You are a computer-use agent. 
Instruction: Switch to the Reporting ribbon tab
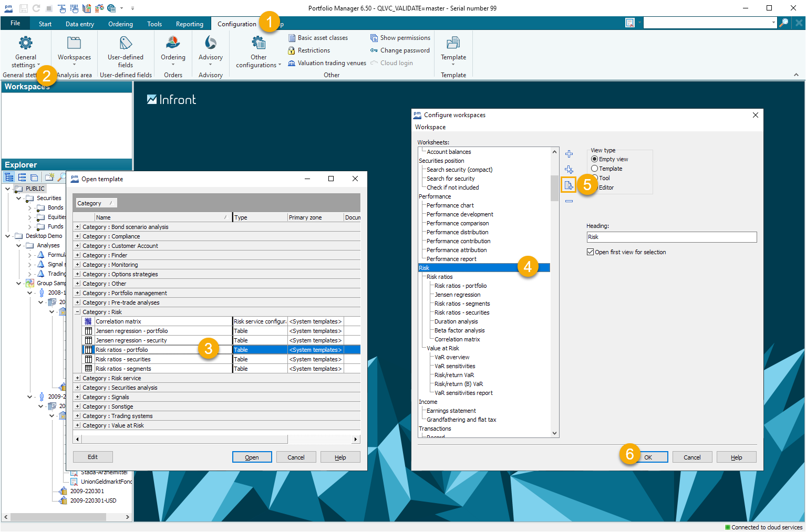coord(189,24)
